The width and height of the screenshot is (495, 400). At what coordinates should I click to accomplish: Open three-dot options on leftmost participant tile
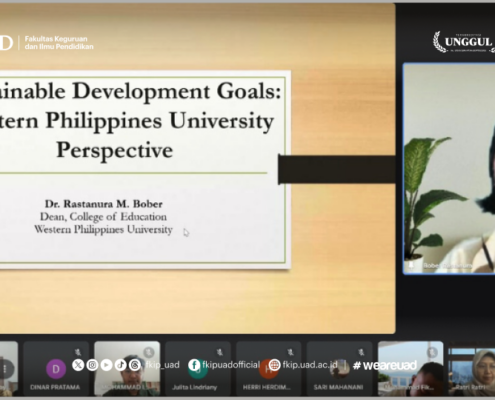coord(5,369)
